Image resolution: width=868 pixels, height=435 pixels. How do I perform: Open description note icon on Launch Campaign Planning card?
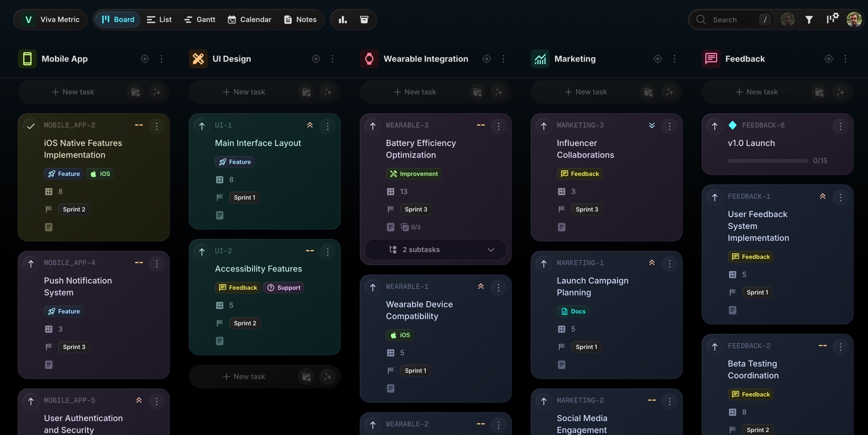562,365
